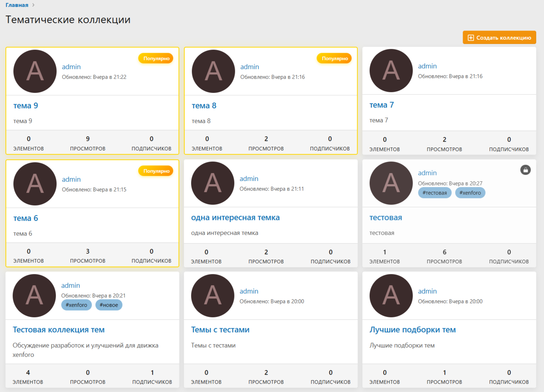Click avatar on Тестовая коллекция тем card
Viewport: 544px width, 392px height.
tap(34, 296)
